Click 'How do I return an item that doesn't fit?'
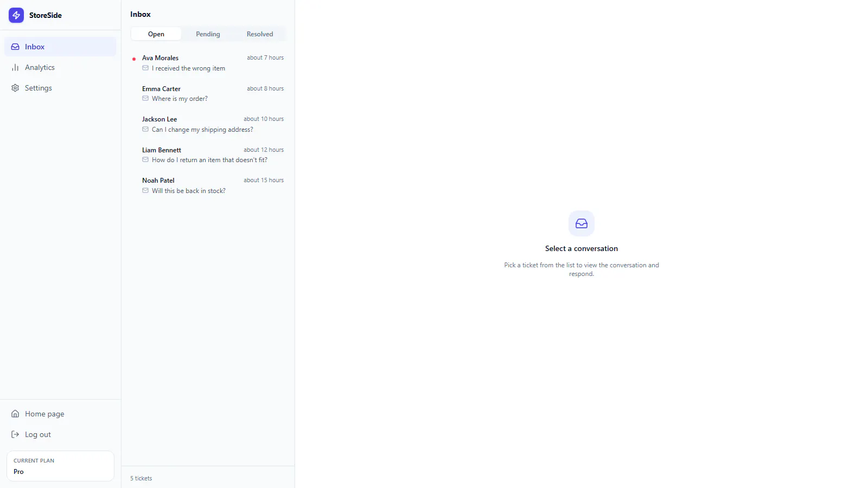 click(x=209, y=160)
